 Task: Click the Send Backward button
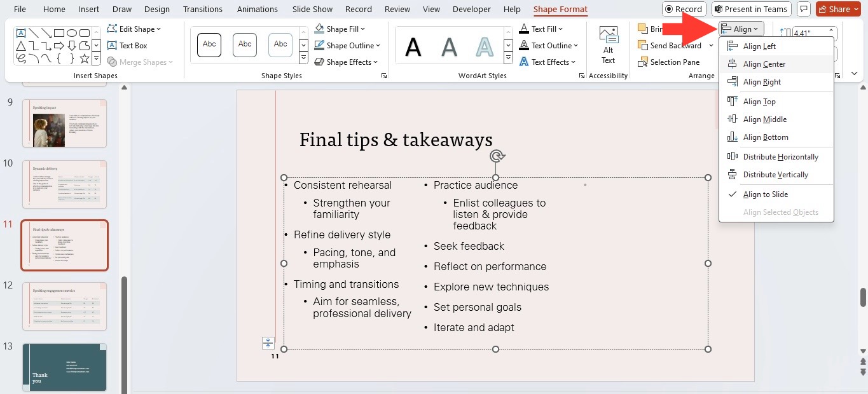tap(670, 46)
